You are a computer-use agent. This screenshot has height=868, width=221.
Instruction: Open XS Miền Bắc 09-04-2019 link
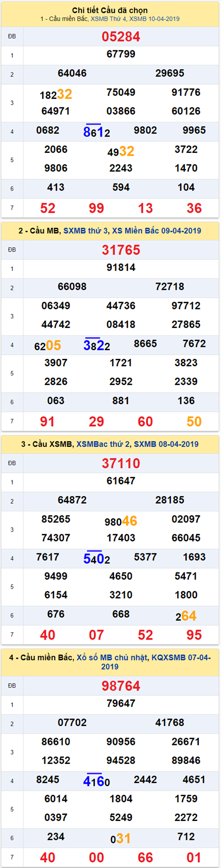pyautogui.click(x=157, y=231)
